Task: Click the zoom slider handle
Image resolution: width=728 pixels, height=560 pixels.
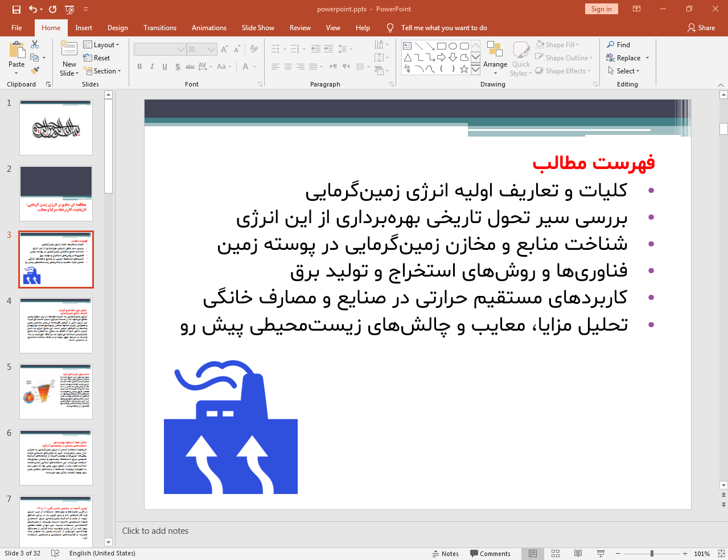Action: [x=652, y=553]
